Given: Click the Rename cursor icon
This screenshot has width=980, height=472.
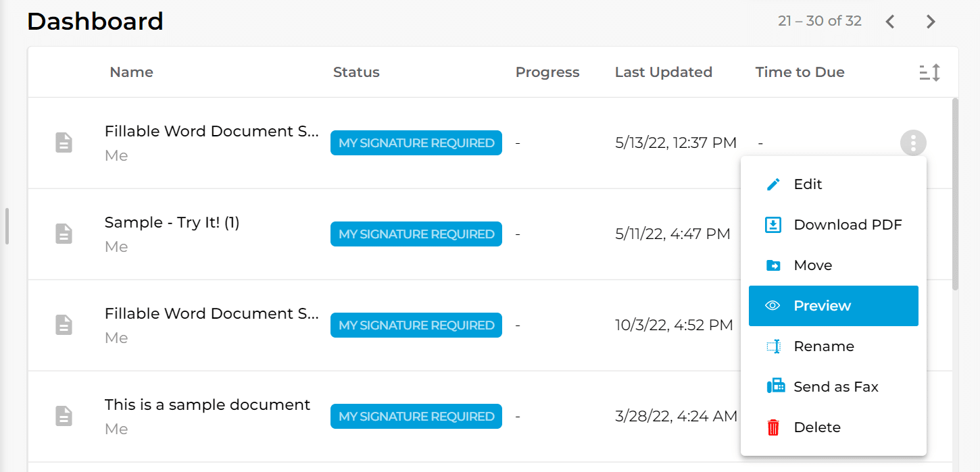Looking at the screenshot, I should click(x=774, y=346).
